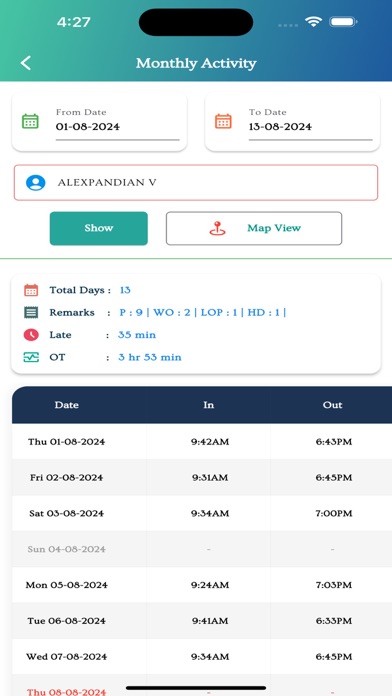Tap the Wi-Fi status icon

(x=313, y=22)
